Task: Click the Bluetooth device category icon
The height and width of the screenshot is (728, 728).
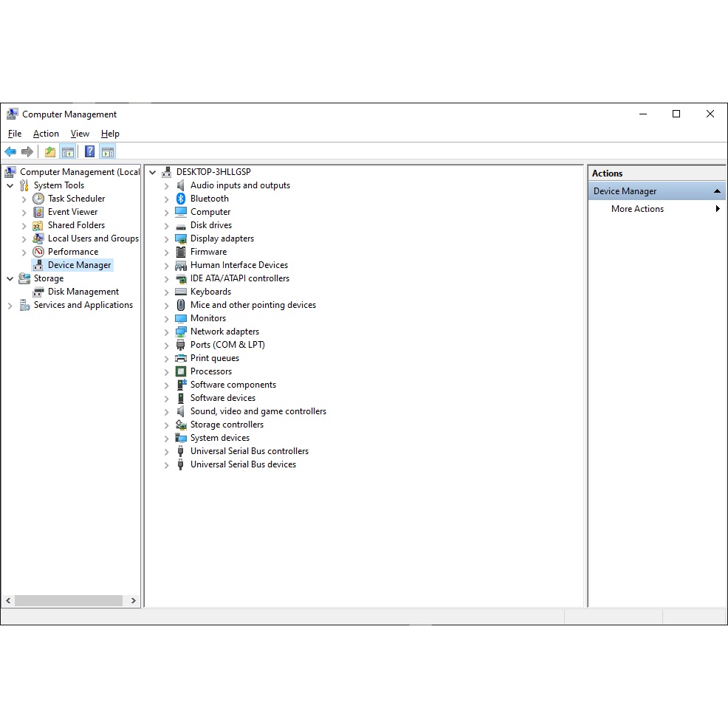Action: tap(181, 199)
